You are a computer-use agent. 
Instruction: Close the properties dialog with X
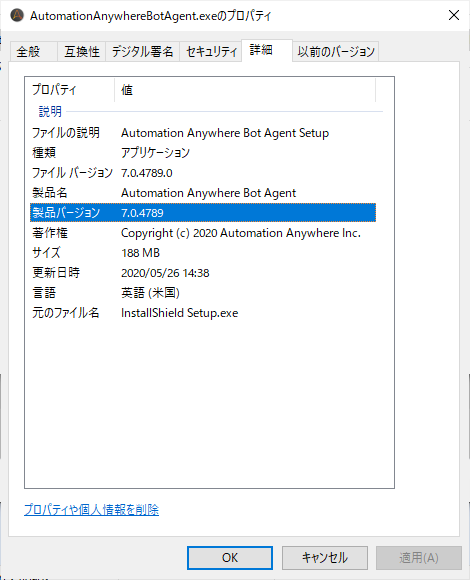[454, 15]
